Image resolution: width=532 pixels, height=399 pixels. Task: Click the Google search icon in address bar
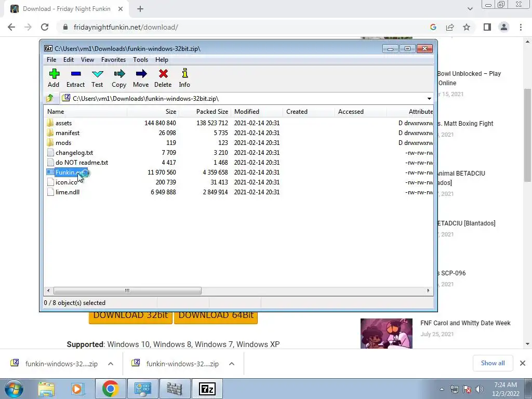click(x=433, y=27)
